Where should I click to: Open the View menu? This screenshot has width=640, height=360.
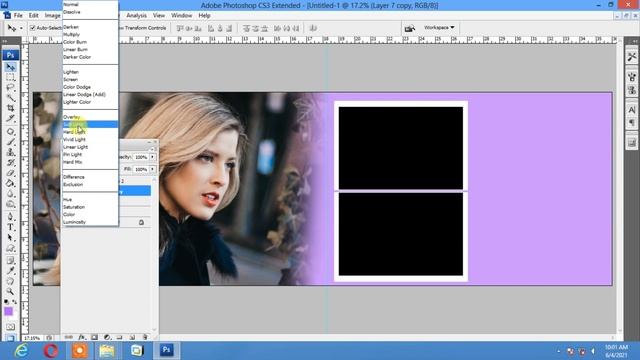click(159, 16)
